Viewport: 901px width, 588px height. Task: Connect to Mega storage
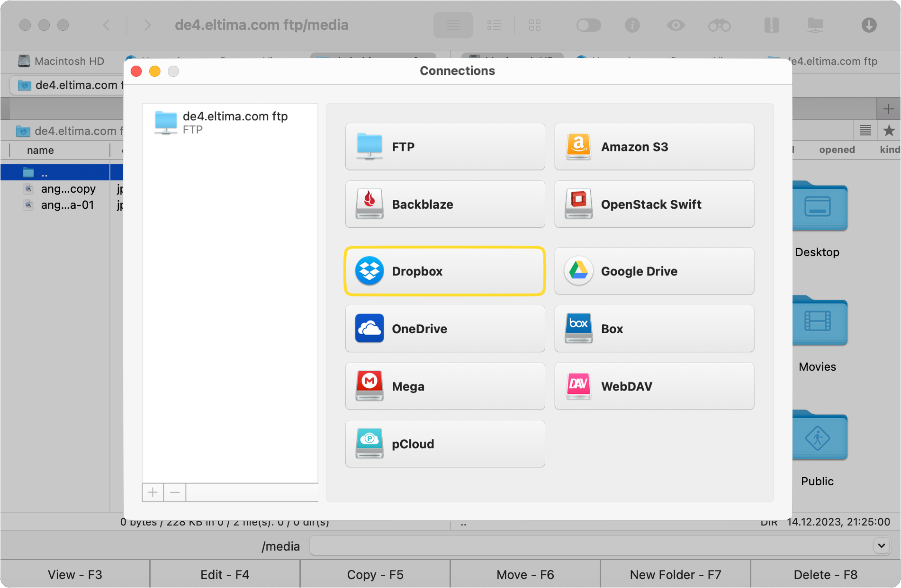point(444,386)
